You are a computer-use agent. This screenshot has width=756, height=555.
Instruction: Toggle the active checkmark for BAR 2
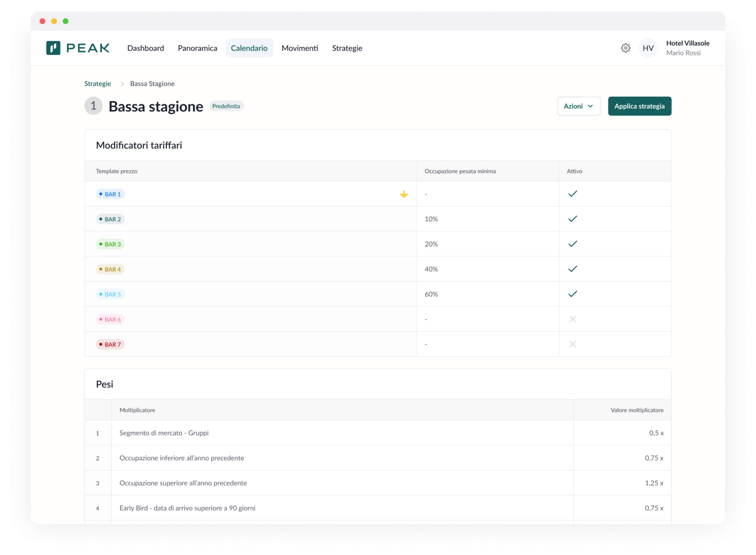pos(573,219)
